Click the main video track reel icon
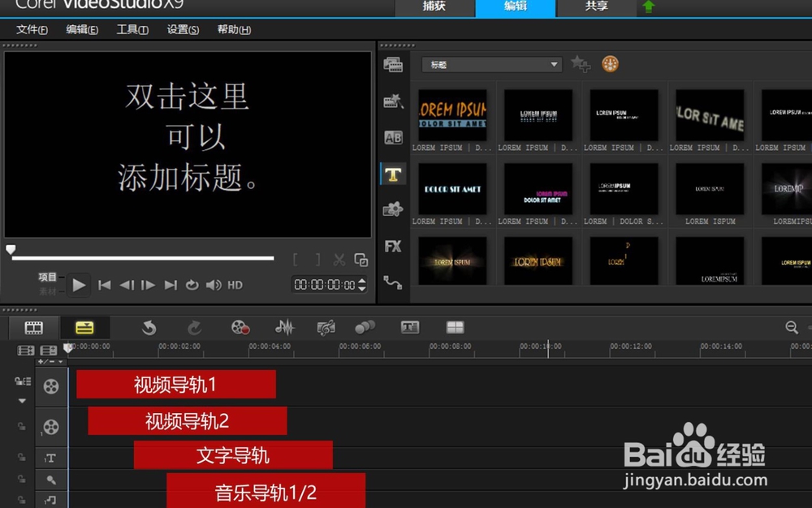The image size is (812, 508). coord(50,386)
